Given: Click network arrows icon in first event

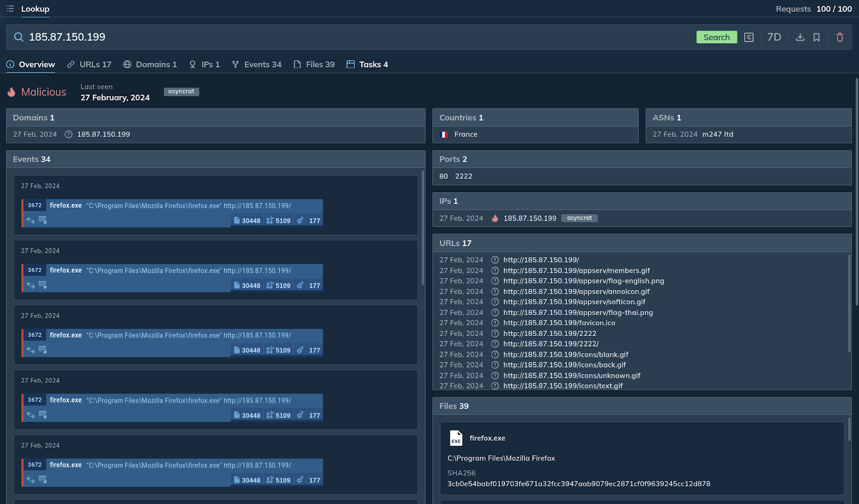Looking at the screenshot, I should (x=31, y=221).
